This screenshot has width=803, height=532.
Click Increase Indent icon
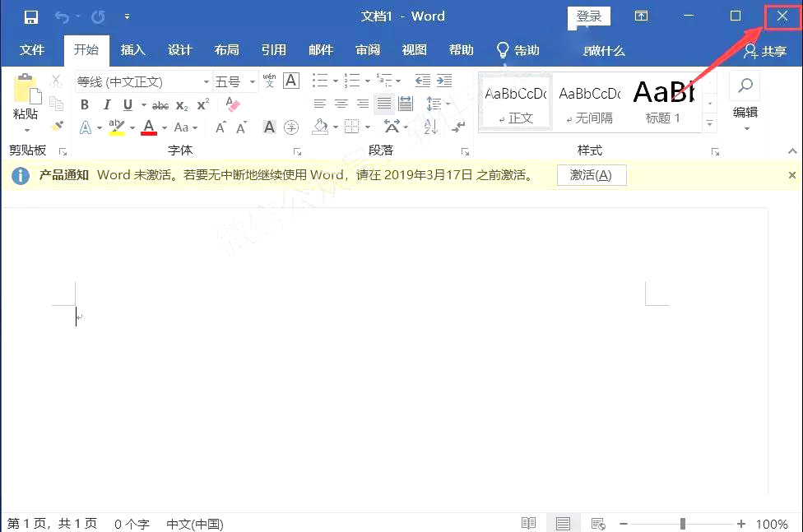pos(444,81)
